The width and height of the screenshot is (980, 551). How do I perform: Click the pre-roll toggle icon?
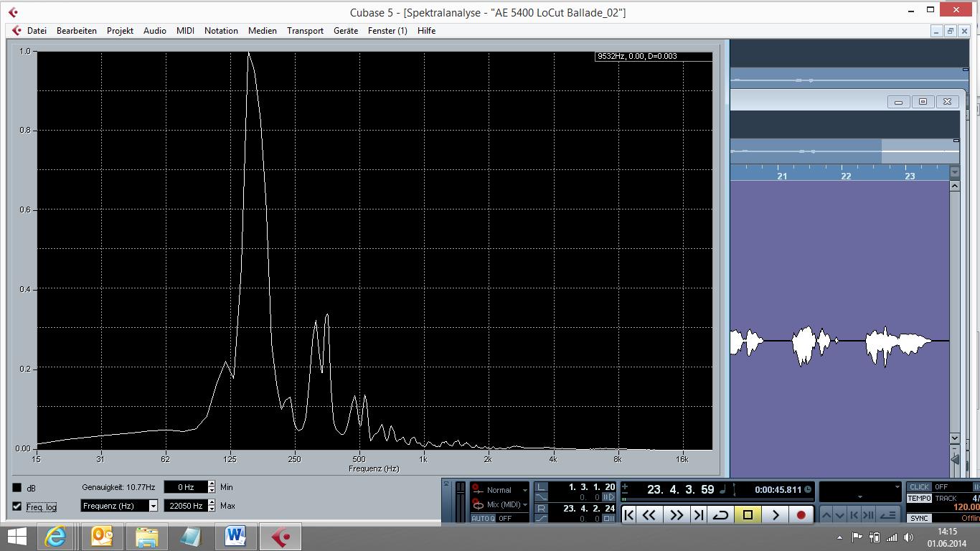pyautogui.click(x=610, y=497)
